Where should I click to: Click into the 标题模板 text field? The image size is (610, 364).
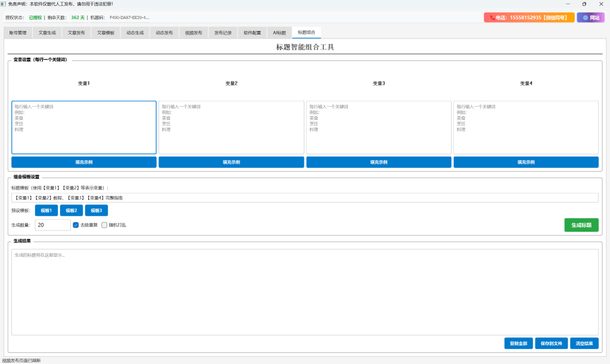[304, 198]
